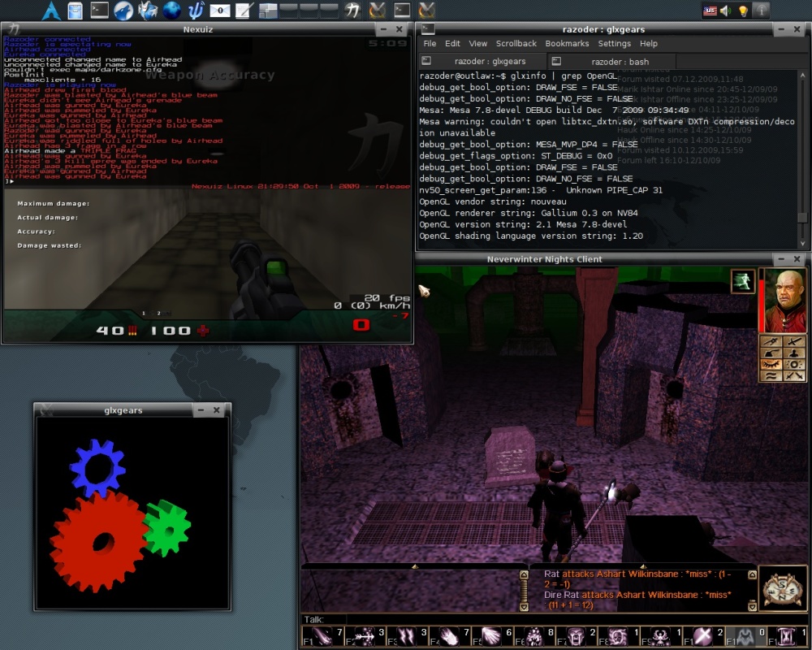The image size is (812, 650).
Task: Expand the combat log panel with its triangle
Action: click(x=642, y=566)
